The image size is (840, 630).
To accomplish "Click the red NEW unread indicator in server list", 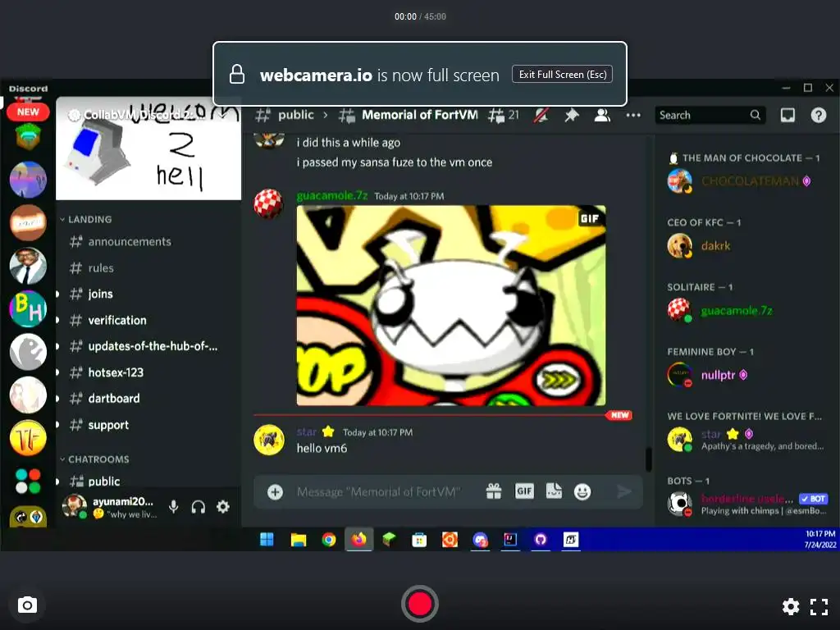I will tap(28, 112).
